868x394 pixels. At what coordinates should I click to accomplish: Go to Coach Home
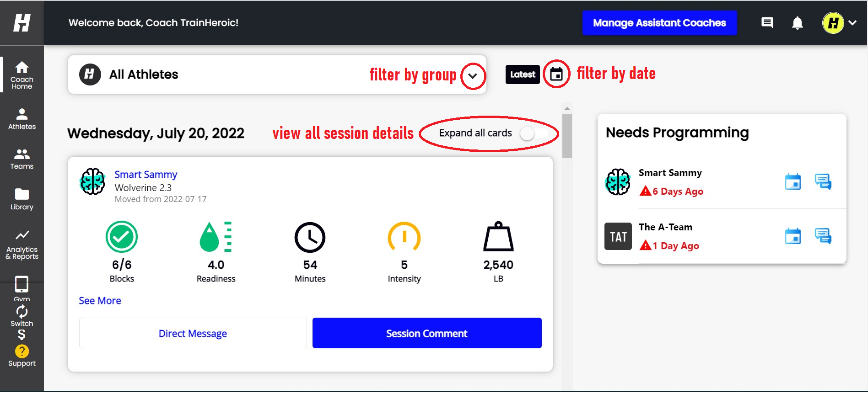pyautogui.click(x=22, y=75)
